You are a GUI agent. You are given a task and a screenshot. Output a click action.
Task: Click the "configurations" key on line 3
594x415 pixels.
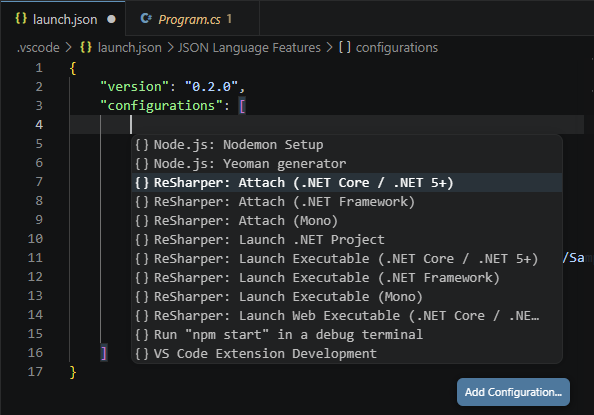[161, 106]
